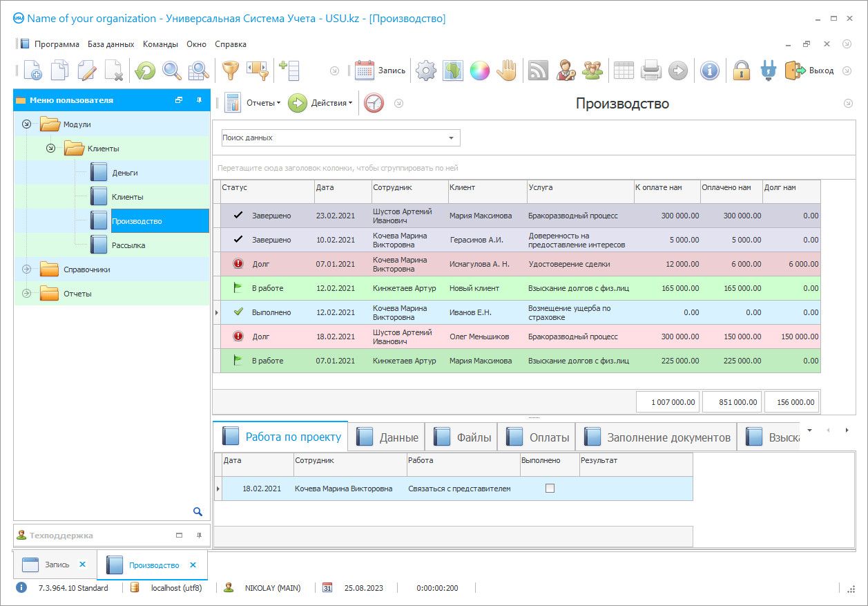
Task: Pin the Техподдержка panel
Action: pyautogui.click(x=199, y=536)
